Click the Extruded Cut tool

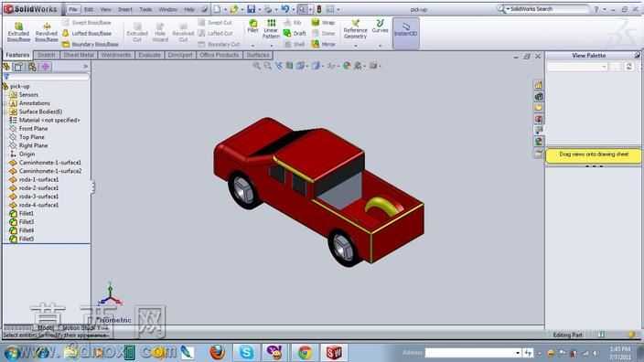137,32
